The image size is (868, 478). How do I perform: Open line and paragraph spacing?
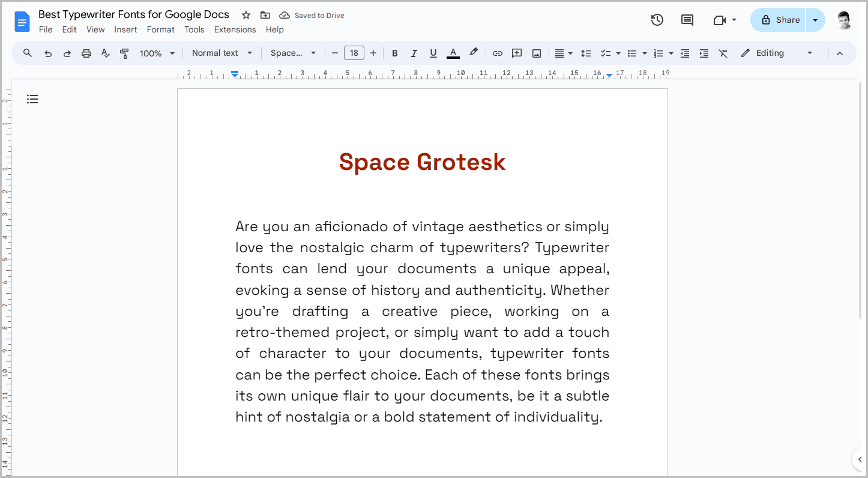pyautogui.click(x=586, y=53)
